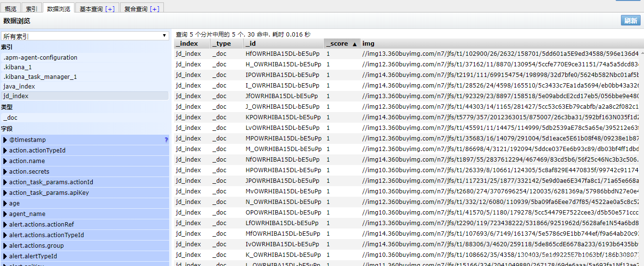The height and width of the screenshot is (266, 644).
Task: Open row with id JPOWRHIBA15DL-bE5uPp
Action: click(x=409, y=180)
